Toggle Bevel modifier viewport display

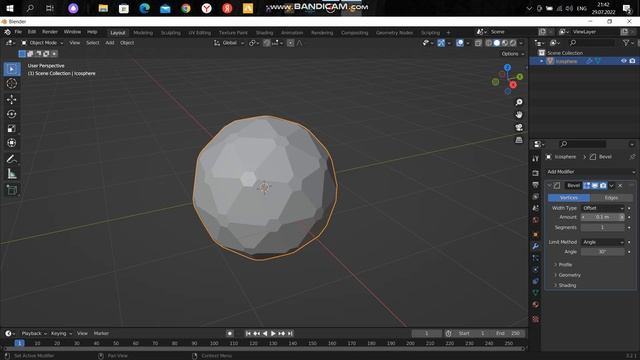[x=595, y=185]
